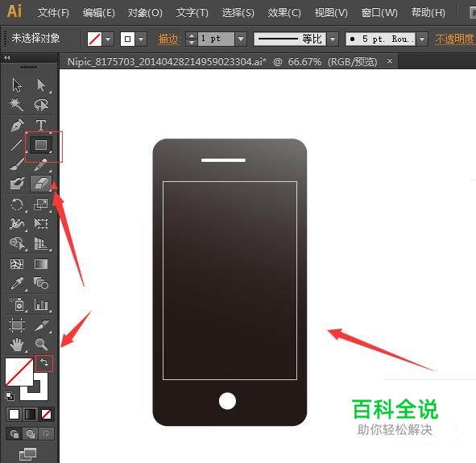Click control bar fill swatch
The image size is (476, 463).
coord(94,39)
